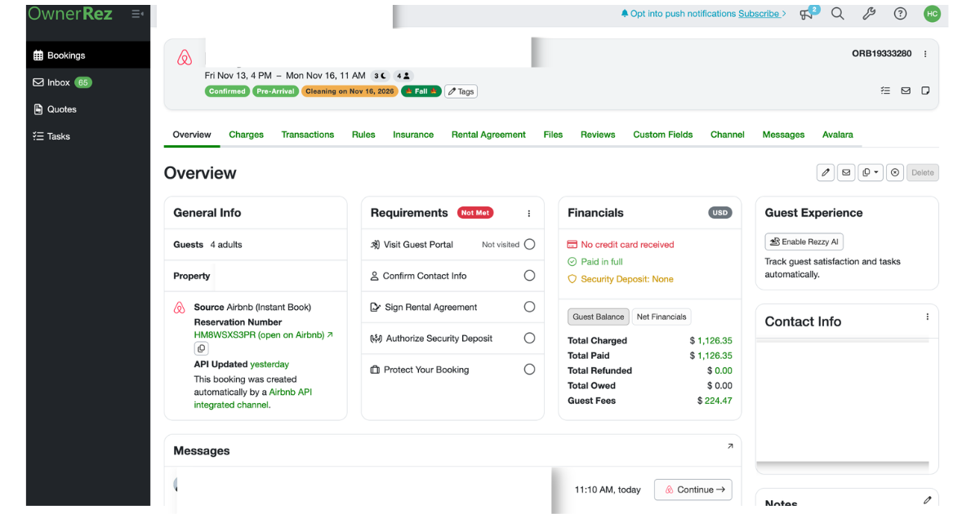The image size is (980, 514).
Task: Open the booking header three-dot menu
Action: (925, 54)
